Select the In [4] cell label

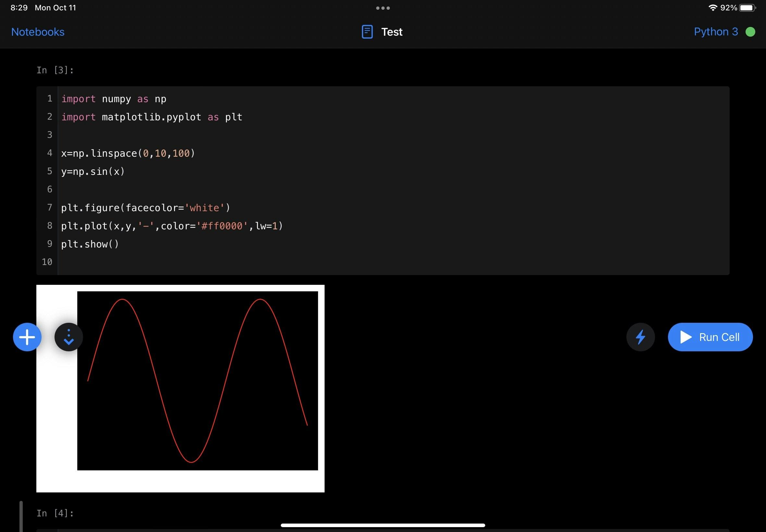point(55,513)
